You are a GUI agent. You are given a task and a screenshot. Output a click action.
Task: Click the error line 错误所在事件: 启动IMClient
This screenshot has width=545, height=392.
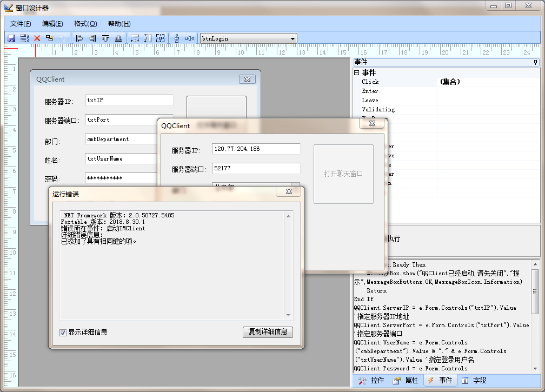click(103, 228)
